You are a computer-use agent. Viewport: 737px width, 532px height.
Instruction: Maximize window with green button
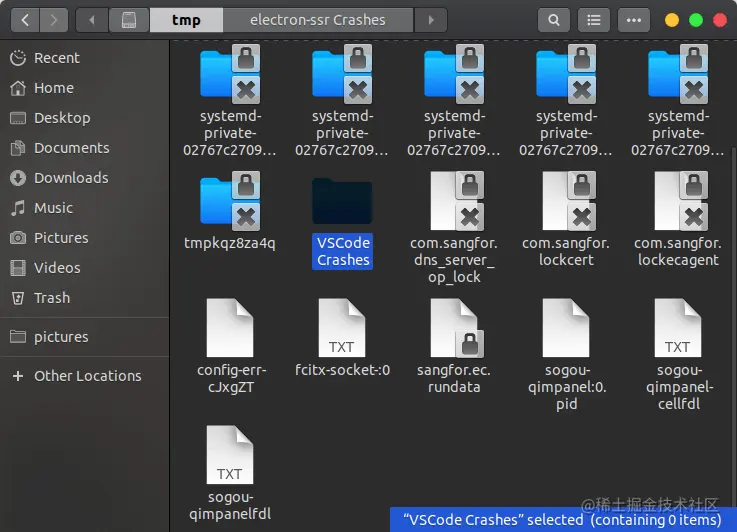point(696,20)
